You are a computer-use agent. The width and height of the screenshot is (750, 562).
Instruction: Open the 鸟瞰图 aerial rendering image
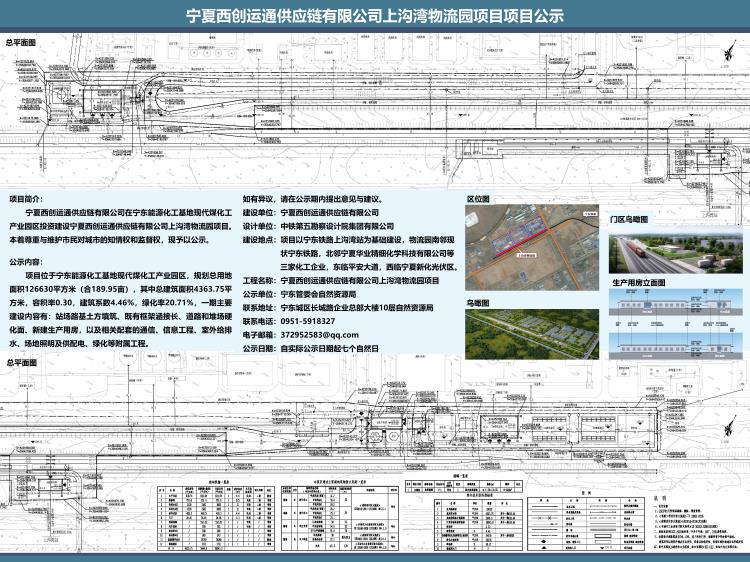532,334
